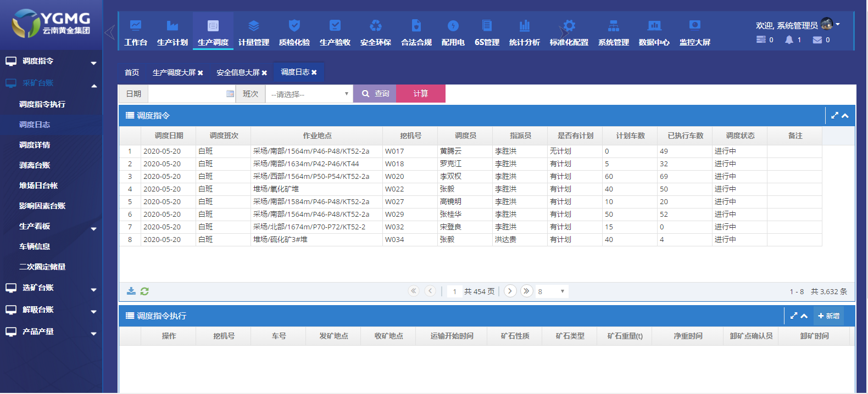Go to the next page of results
The width and height of the screenshot is (868, 394).
[510, 291]
